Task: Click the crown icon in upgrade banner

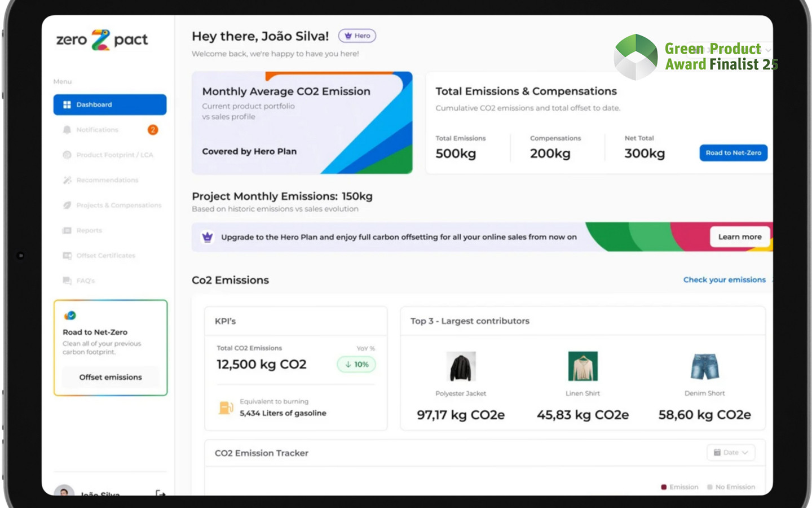Action: (x=208, y=237)
